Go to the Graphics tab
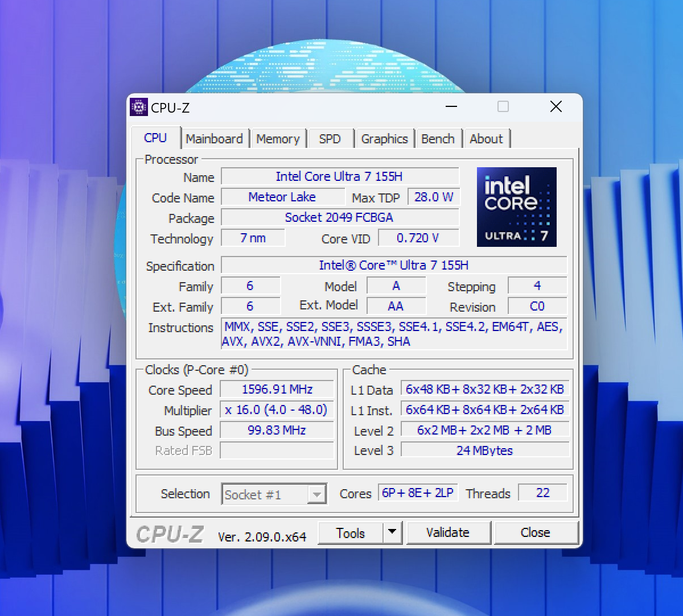683x616 pixels. tap(385, 139)
